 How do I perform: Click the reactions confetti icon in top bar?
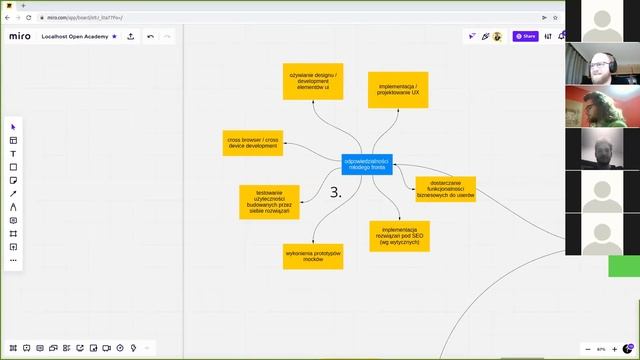coord(485,36)
